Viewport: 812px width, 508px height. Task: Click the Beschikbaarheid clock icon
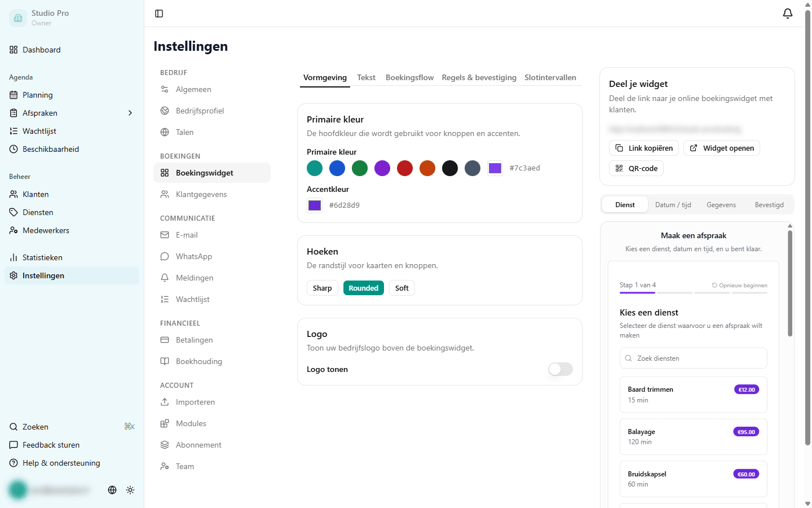click(14, 149)
